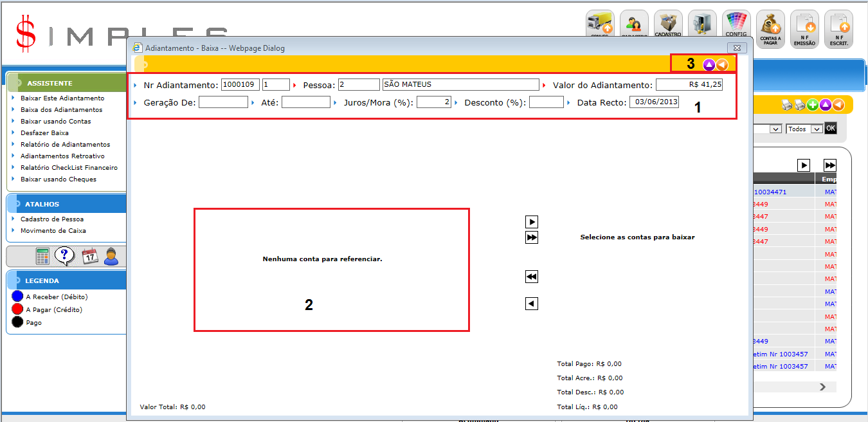Open the Config color palette icon
Image resolution: width=868 pixels, height=422 pixels.
(x=736, y=26)
